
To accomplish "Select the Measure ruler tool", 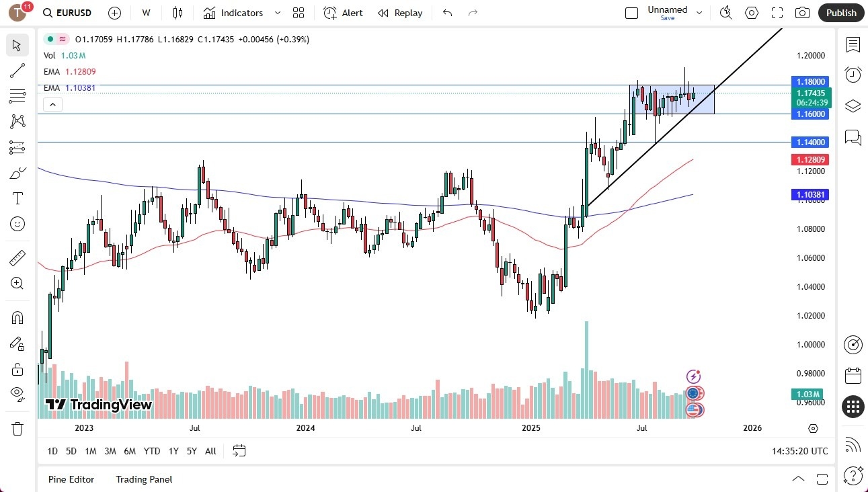I will pos(17,257).
